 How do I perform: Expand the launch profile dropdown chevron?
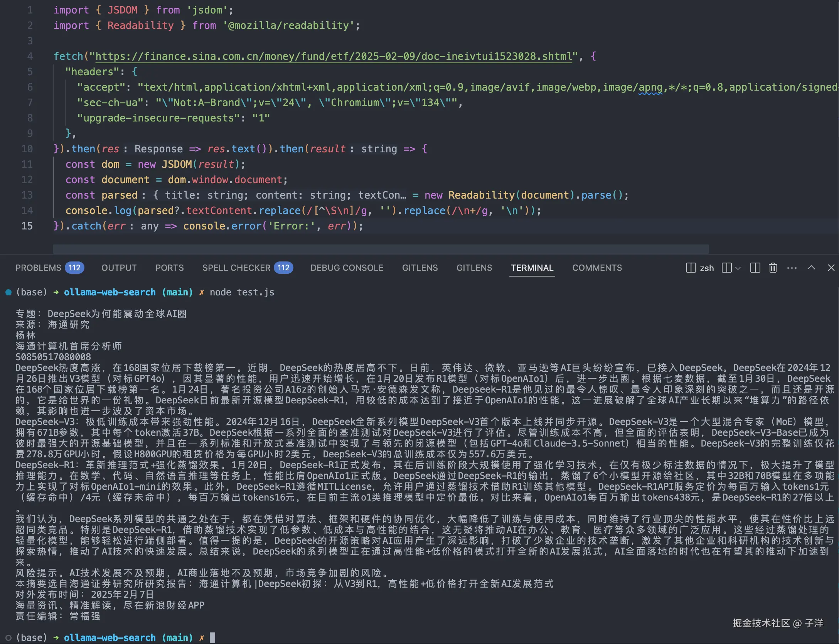click(x=738, y=268)
